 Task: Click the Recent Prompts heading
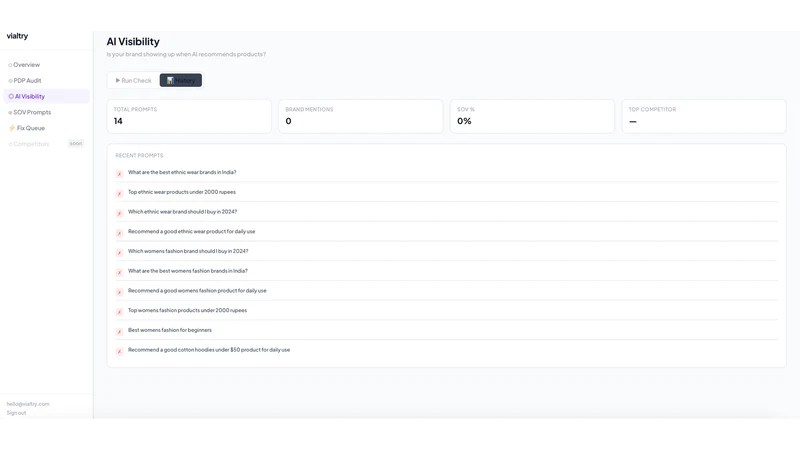[139, 156]
